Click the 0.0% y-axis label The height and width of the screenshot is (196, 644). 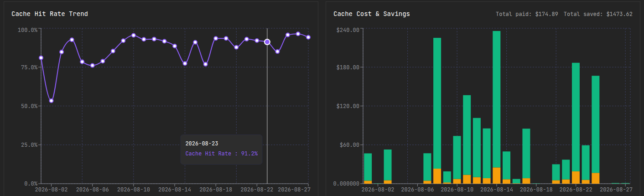click(x=30, y=184)
